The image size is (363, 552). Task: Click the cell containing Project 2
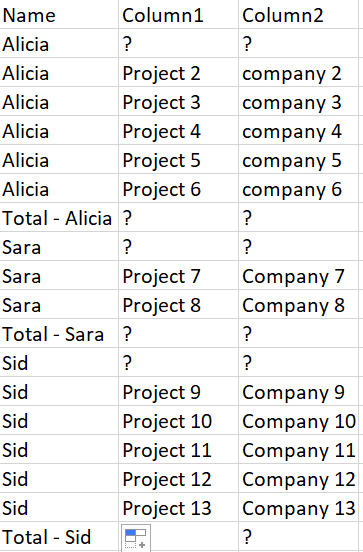[179, 73]
